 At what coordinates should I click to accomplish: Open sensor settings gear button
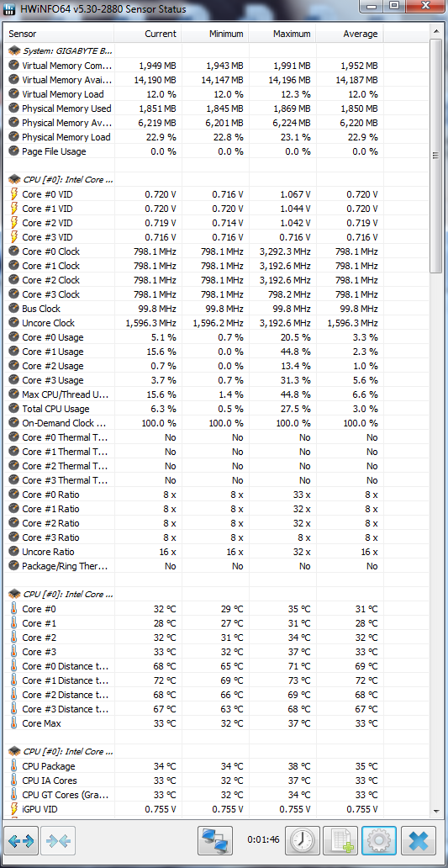(379, 840)
